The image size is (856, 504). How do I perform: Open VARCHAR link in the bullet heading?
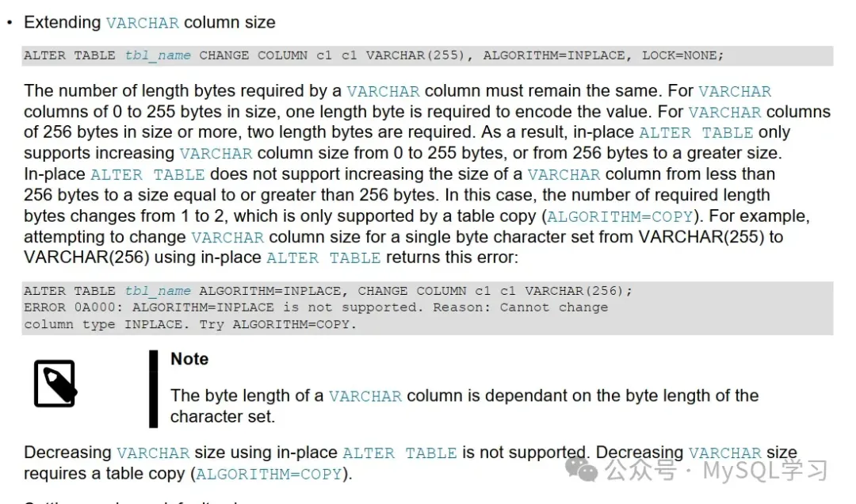click(x=142, y=23)
